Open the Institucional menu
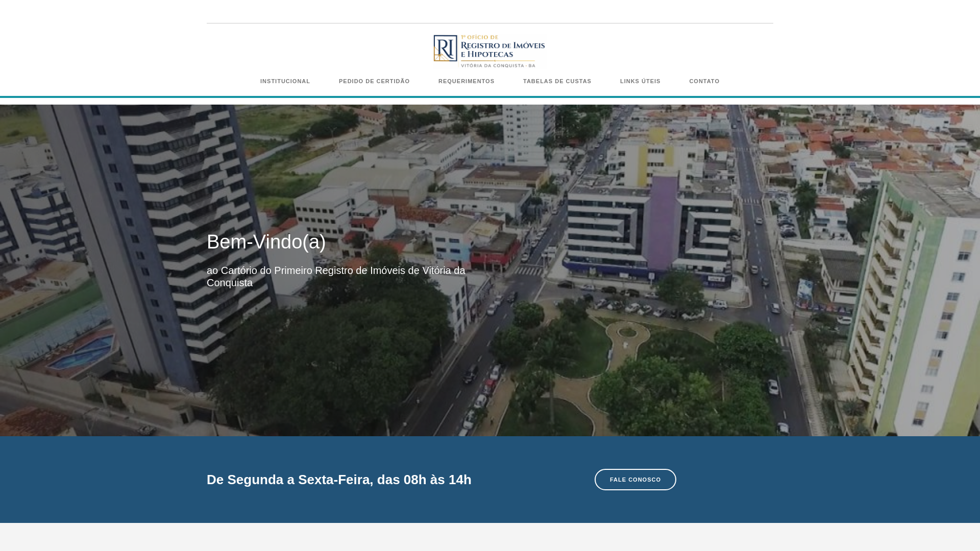 click(x=285, y=81)
